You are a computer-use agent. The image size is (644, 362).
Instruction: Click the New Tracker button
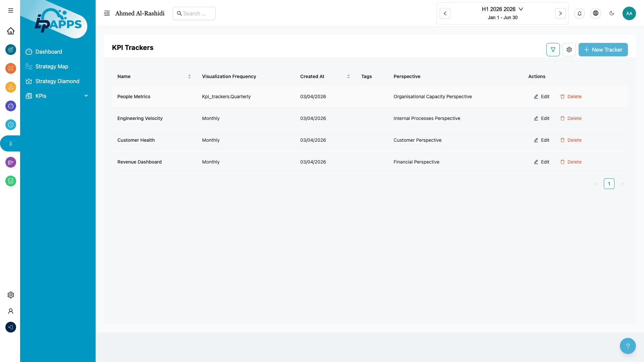coord(603,50)
